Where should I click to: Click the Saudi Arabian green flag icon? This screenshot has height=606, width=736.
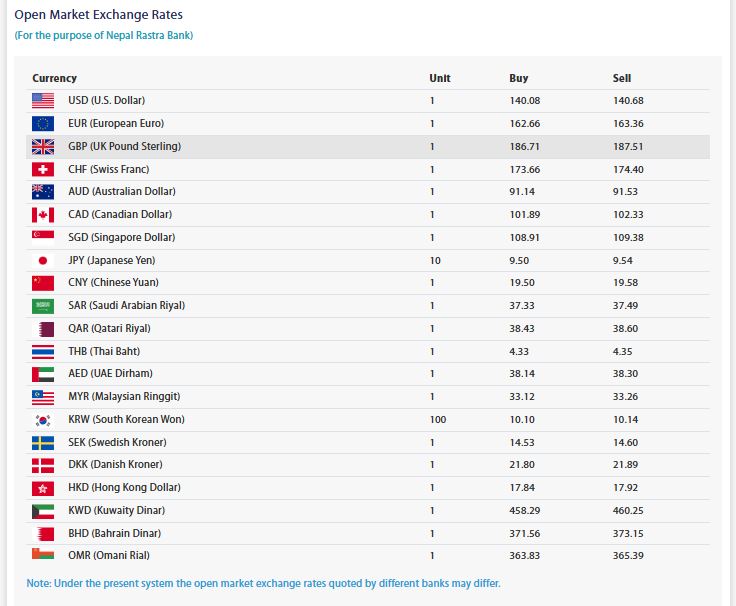[x=43, y=306]
